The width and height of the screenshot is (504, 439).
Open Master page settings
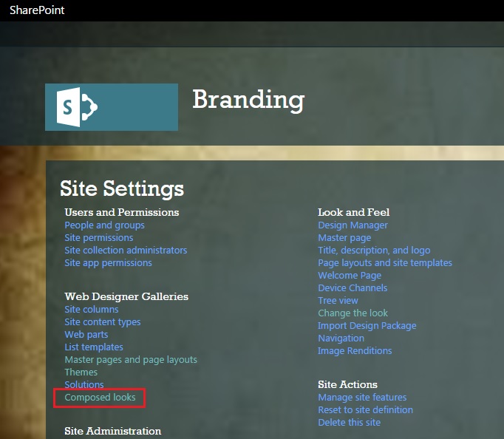tap(344, 237)
